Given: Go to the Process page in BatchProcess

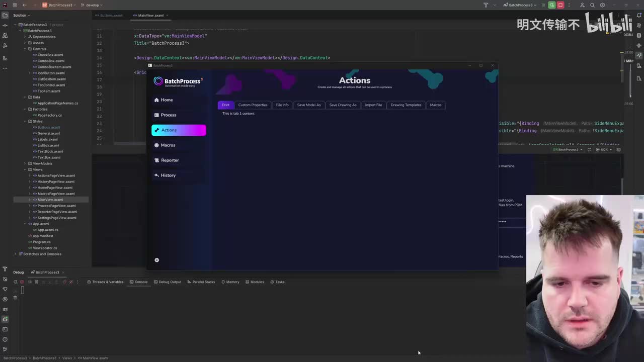Looking at the screenshot, I should [x=179, y=115].
